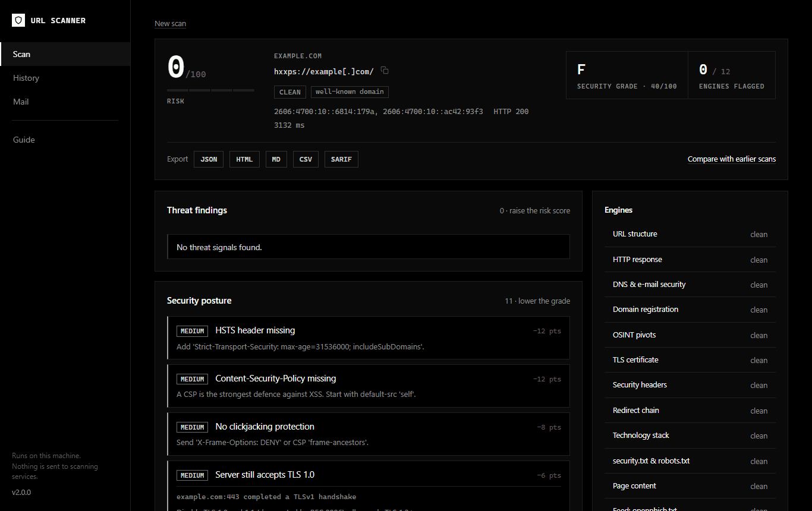
Task: Click Compare with earlier scans
Action: coord(732,159)
